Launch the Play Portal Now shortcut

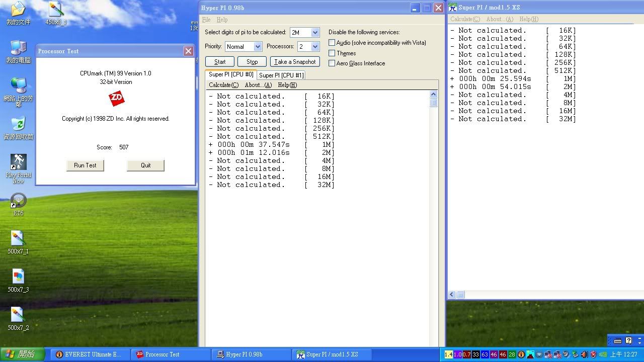pos(19,168)
